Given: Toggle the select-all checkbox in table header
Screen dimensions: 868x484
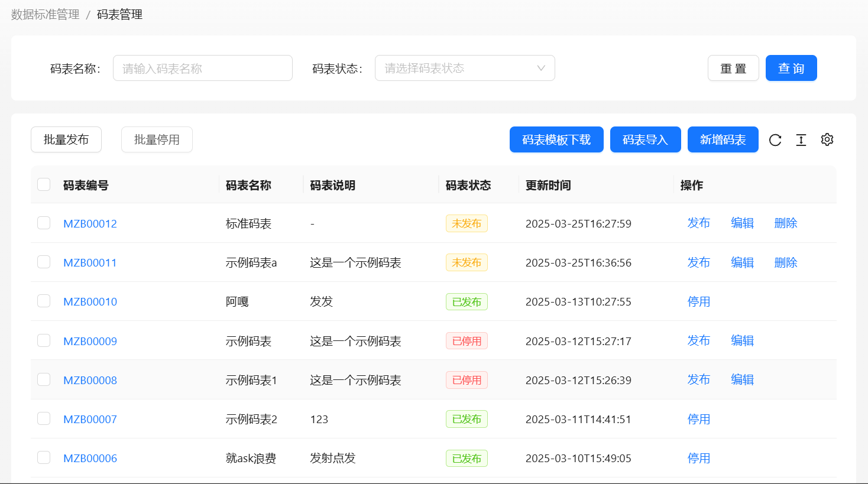Looking at the screenshot, I should (x=44, y=184).
